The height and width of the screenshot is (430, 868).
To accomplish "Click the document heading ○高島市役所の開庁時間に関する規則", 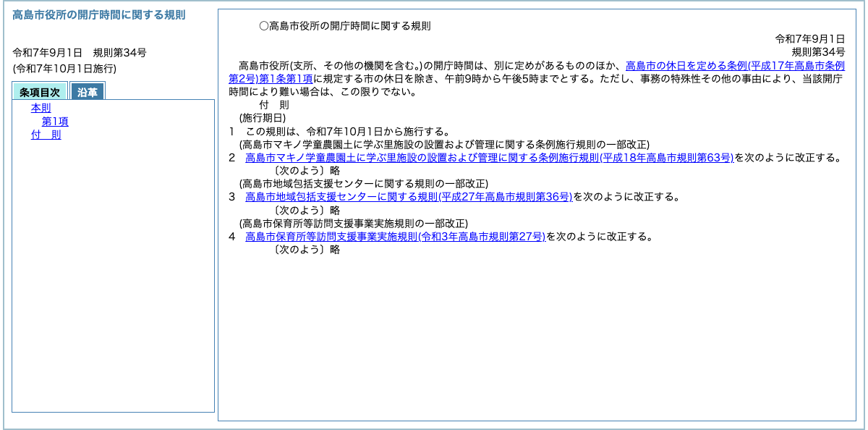I will [344, 26].
